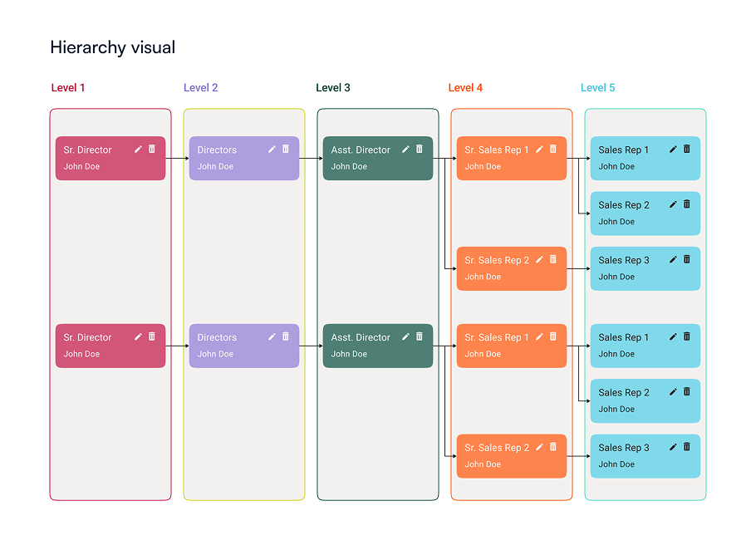Select the 'Level 2' column label
Viewport: 756px width, 540px height.
pyautogui.click(x=200, y=88)
